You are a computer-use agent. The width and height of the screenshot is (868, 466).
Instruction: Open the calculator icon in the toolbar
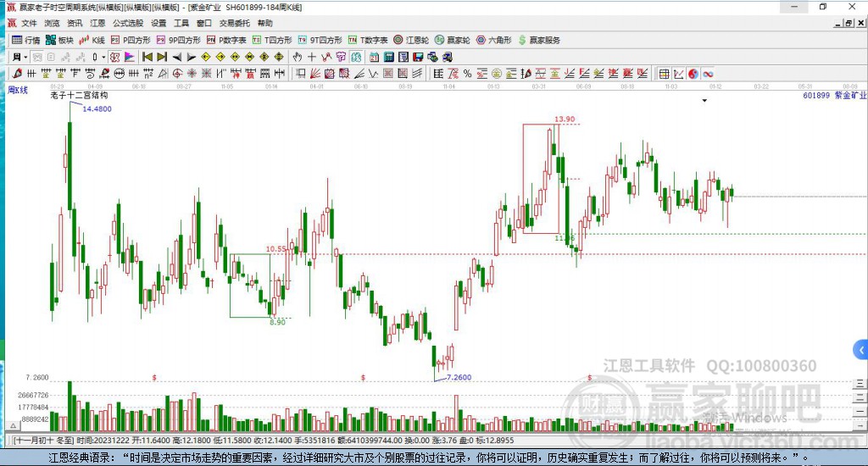tap(388, 57)
